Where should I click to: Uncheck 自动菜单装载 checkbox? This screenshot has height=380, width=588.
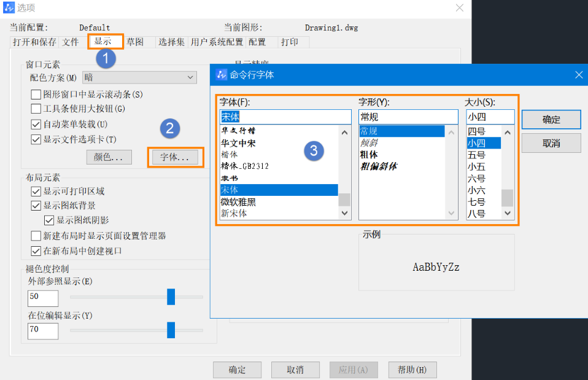click(36, 124)
